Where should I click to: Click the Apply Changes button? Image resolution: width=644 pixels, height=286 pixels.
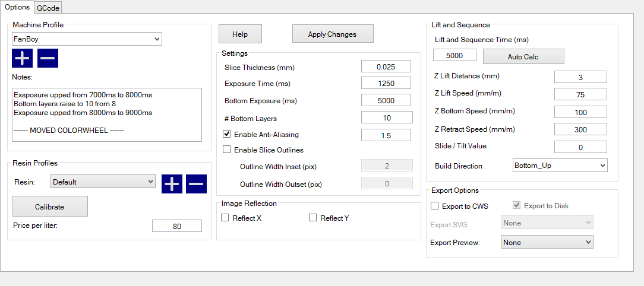click(332, 34)
